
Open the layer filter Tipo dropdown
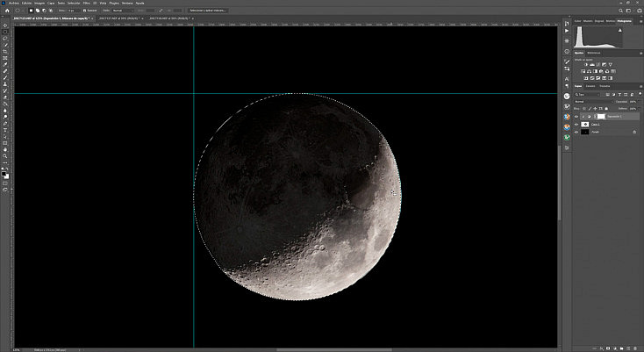pyautogui.click(x=587, y=95)
